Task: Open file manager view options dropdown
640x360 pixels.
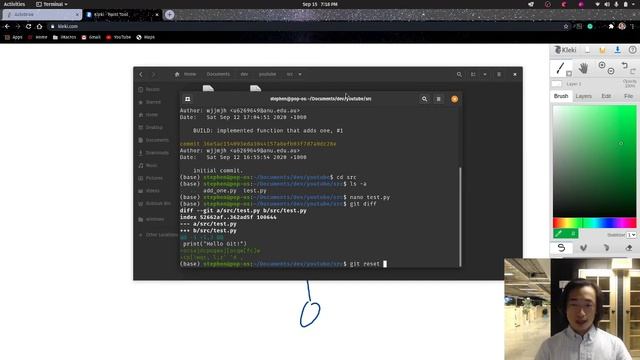Action: 485,74
